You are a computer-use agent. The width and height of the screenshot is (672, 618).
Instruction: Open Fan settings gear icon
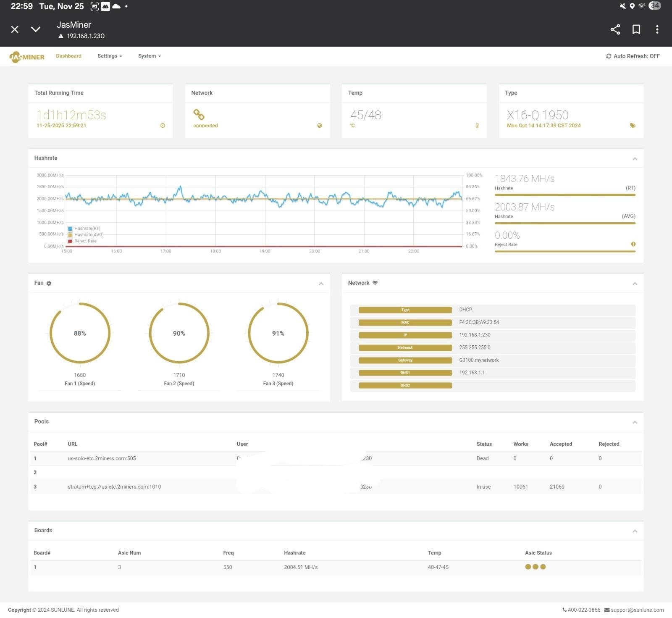coord(49,284)
